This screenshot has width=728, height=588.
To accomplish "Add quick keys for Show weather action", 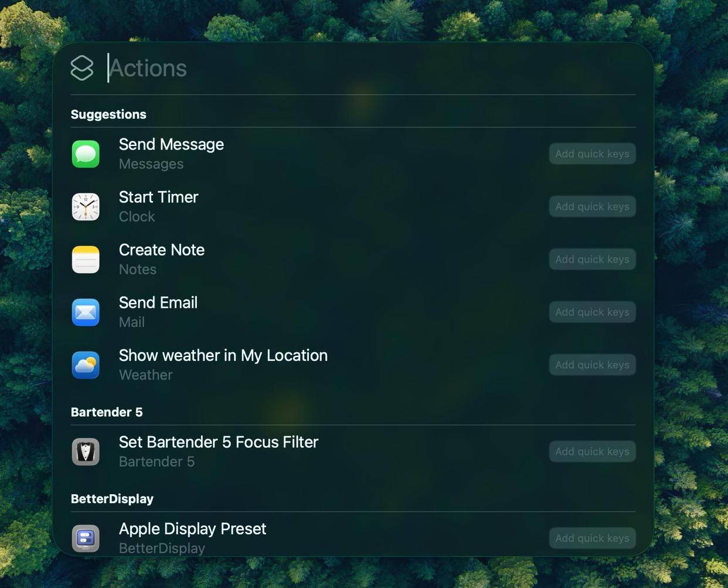I will 592,365.
